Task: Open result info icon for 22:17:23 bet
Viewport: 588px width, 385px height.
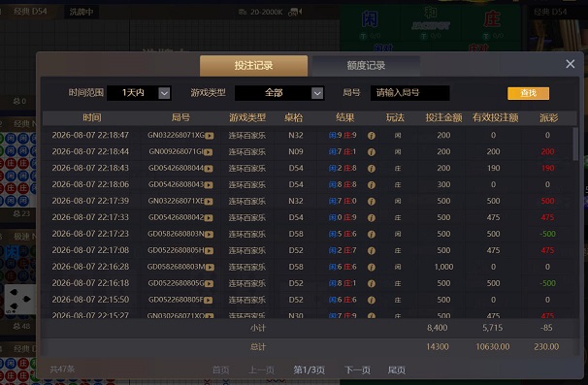Action: pos(372,235)
